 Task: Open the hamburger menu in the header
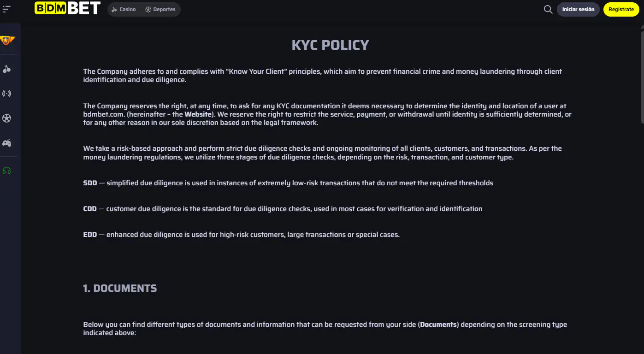point(6,9)
